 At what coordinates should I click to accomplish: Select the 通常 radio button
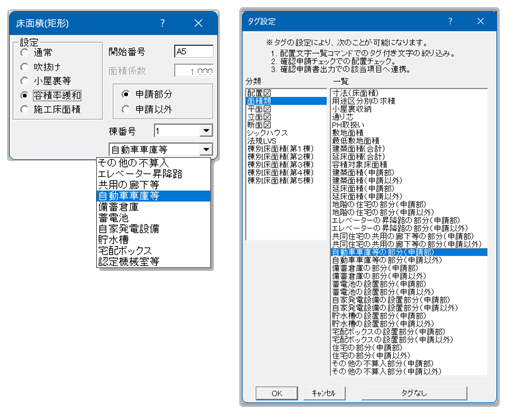click(24, 52)
